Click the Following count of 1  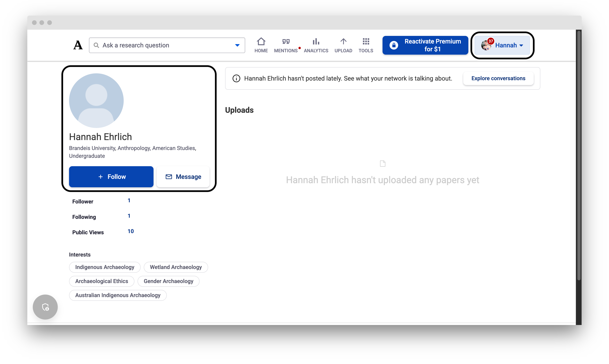[x=129, y=216]
